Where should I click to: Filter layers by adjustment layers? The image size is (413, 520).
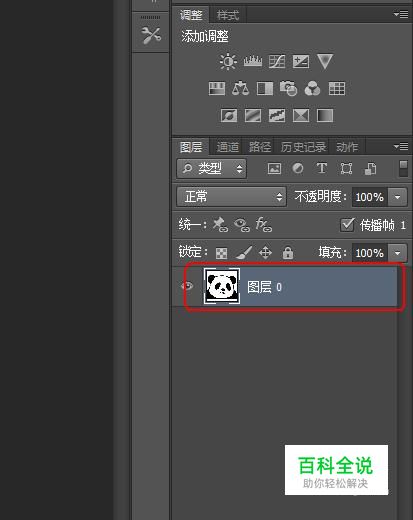click(298, 168)
